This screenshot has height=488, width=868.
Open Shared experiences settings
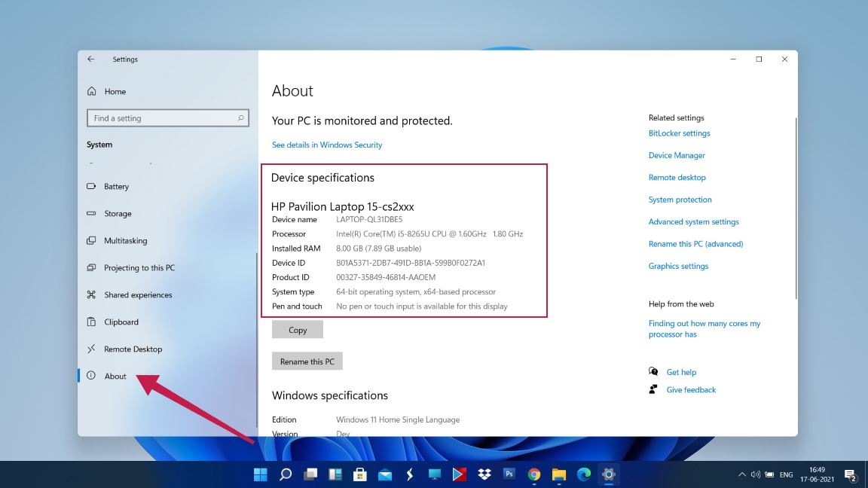(138, 295)
